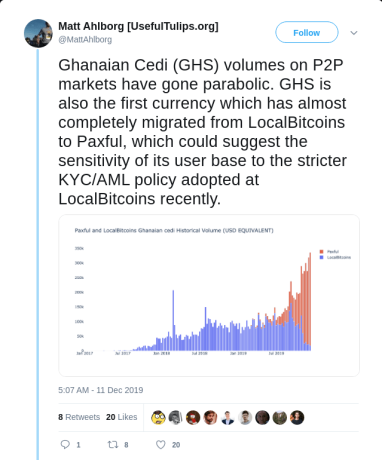The height and width of the screenshot is (460, 382).
Task: Open Matt Ahlborg's profile avatar
Action: point(38,33)
